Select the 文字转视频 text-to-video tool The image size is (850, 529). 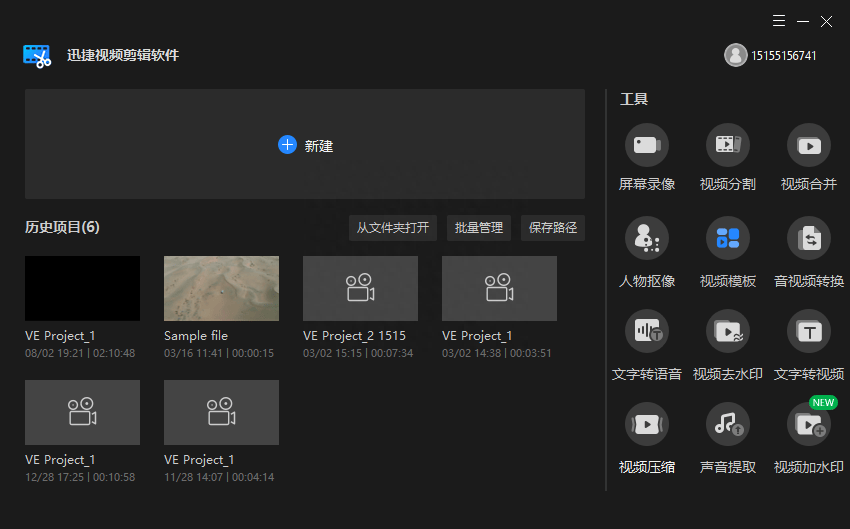809,331
